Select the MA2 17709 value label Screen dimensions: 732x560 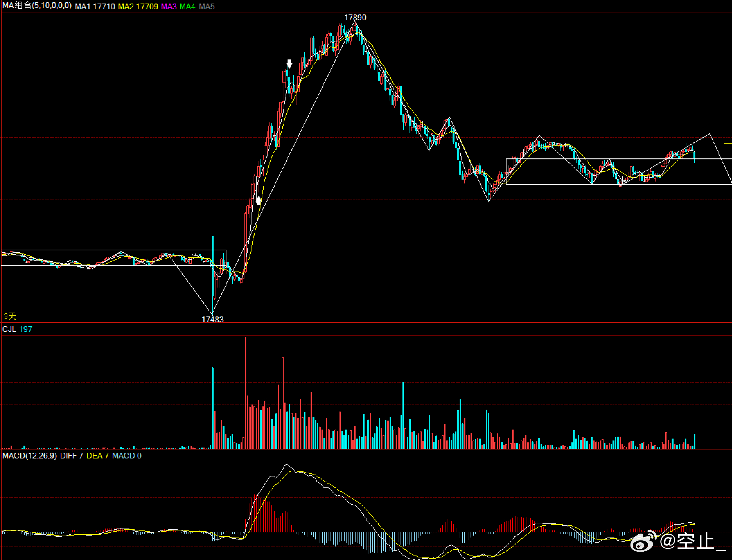click(x=138, y=6)
